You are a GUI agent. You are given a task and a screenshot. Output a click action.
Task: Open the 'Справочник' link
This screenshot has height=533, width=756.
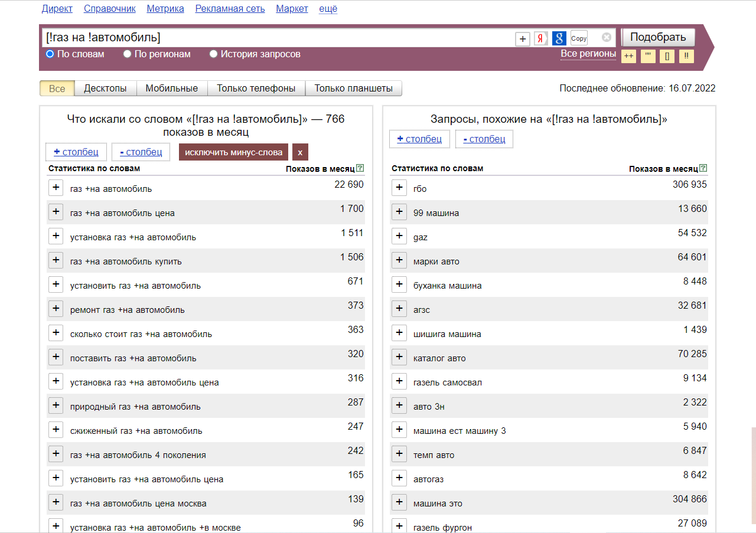point(110,8)
